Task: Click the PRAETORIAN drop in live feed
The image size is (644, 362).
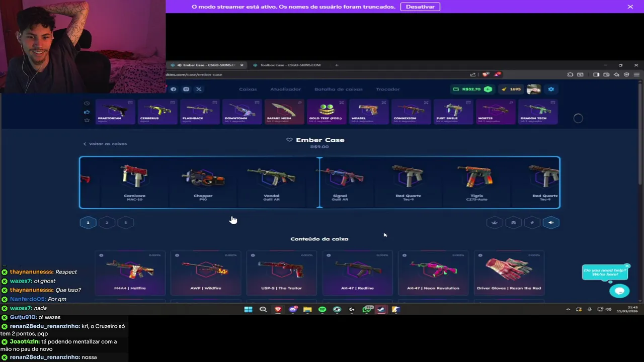Action: 114,112
